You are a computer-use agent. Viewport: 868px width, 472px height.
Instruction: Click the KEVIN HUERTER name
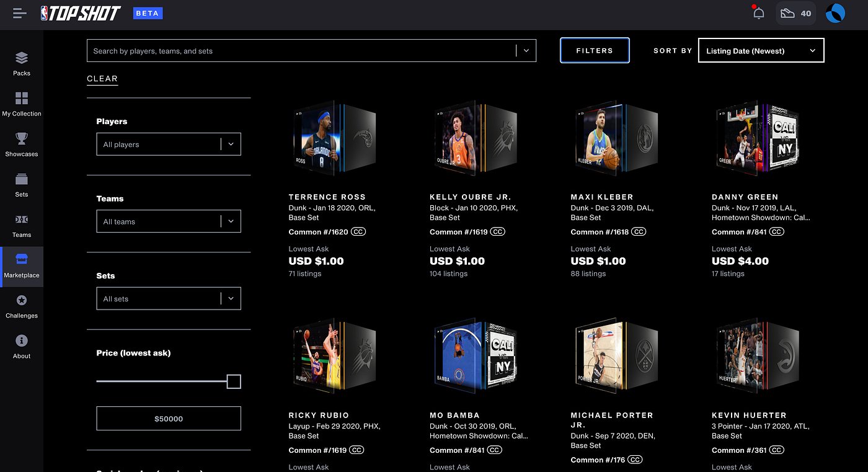[749, 415]
